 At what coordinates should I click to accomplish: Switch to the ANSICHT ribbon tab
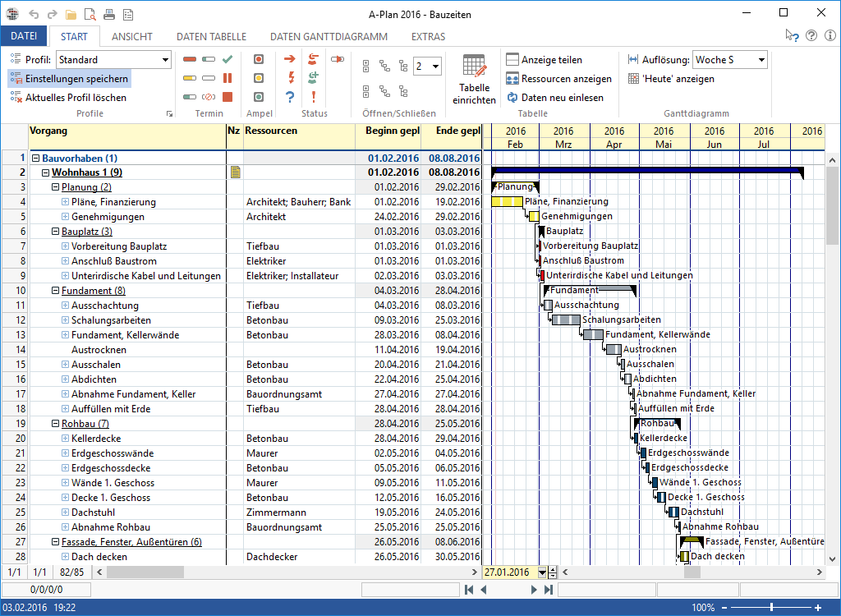pos(131,37)
